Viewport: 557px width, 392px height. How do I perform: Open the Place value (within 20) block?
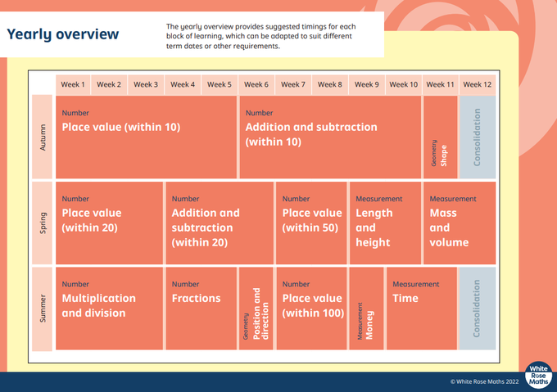pos(109,223)
